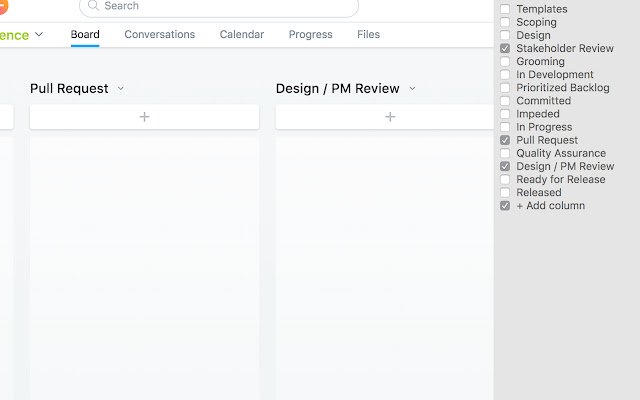The width and height of the screenshot is (640, 400).
Task: Enable the Impeded checkbox
Action: pyautogui.click(x=505, y=113)
